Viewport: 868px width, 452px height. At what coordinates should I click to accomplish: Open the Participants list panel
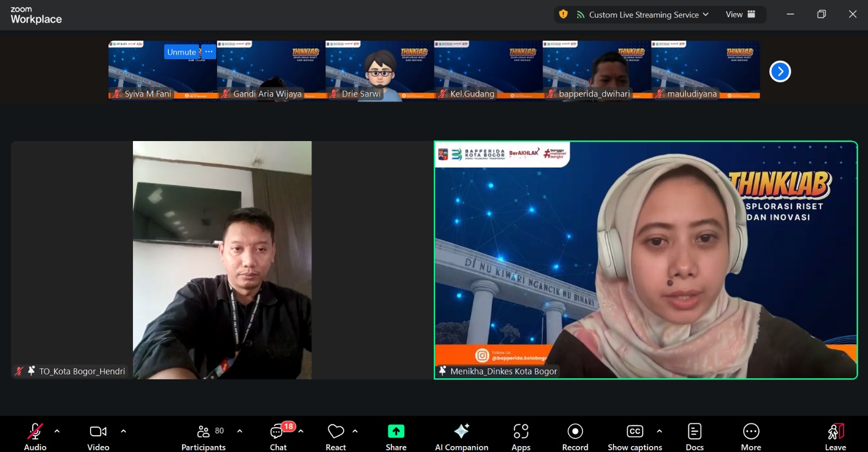[x=203, y=431]
